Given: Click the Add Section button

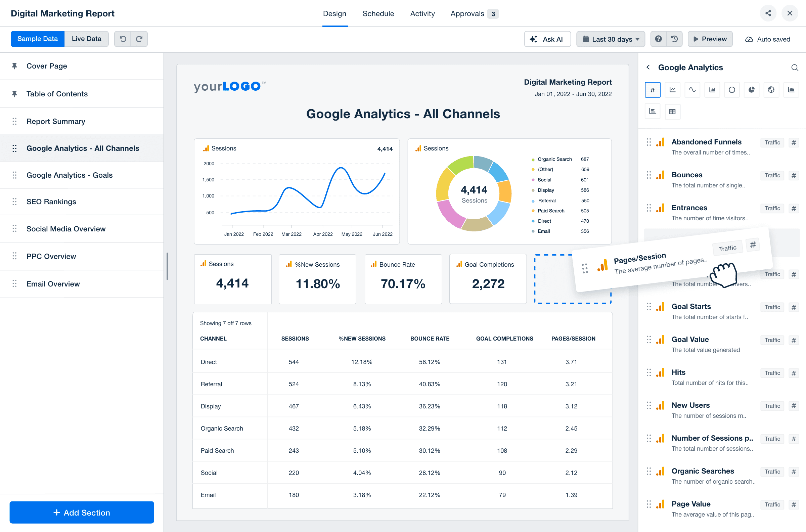Looking at the screenshot, I should [82, 512].
